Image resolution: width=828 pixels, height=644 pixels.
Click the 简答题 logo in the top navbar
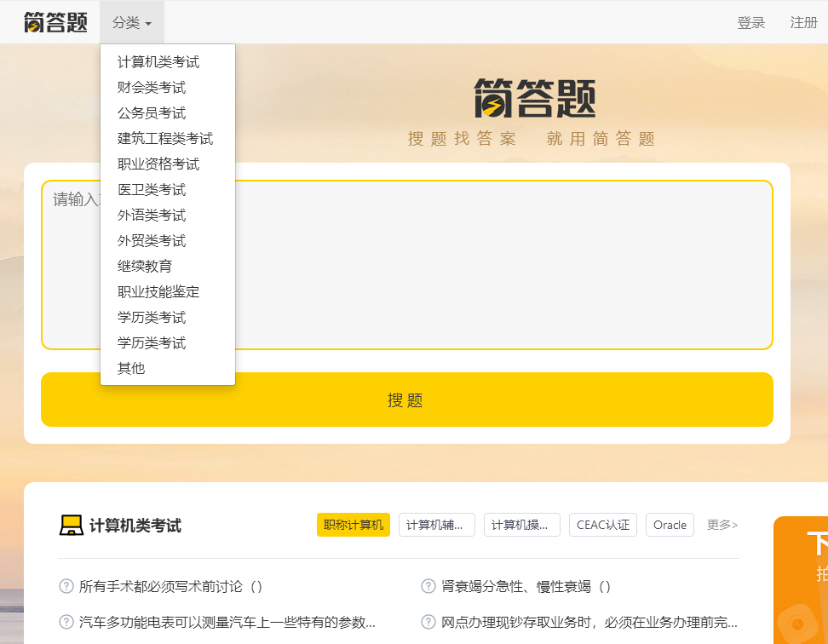(x=54, y=22)
